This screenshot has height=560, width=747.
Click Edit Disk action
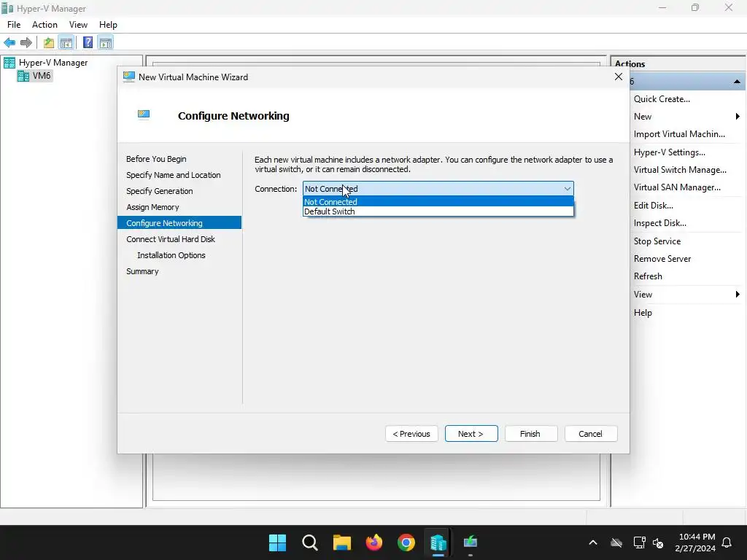pos(653,206)
